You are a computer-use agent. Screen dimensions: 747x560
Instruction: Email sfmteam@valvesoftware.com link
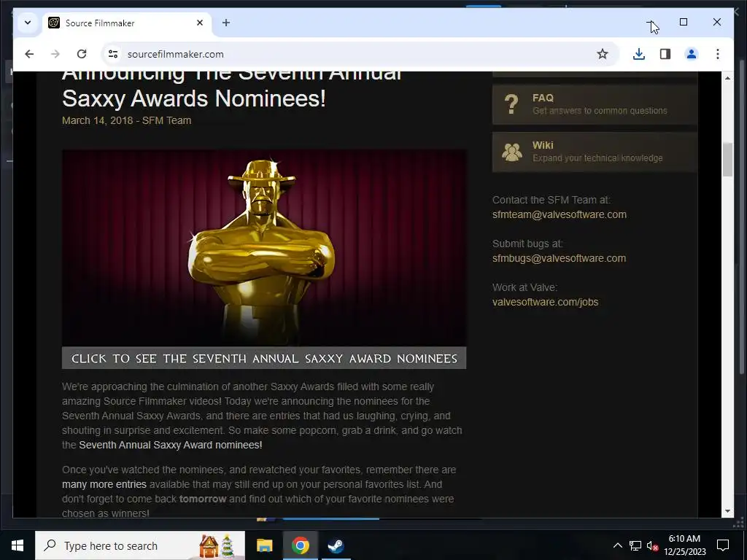(560, 215)
